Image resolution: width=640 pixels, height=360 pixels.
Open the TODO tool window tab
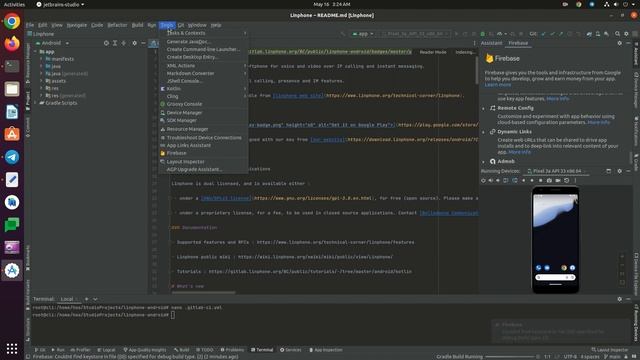coord(205,350)
